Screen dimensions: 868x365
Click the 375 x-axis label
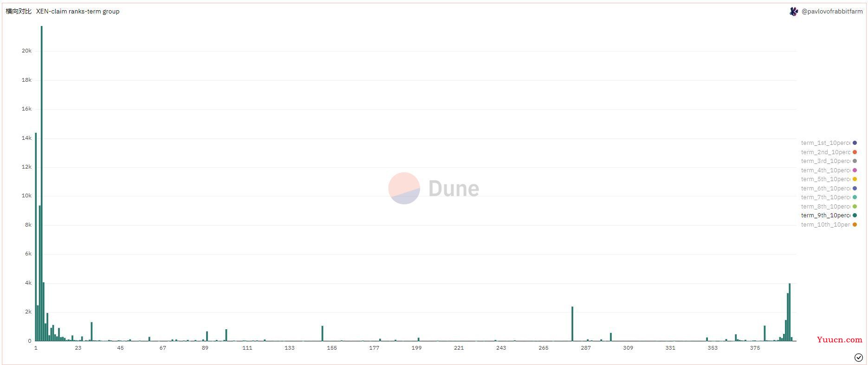(x=755, y=348)
